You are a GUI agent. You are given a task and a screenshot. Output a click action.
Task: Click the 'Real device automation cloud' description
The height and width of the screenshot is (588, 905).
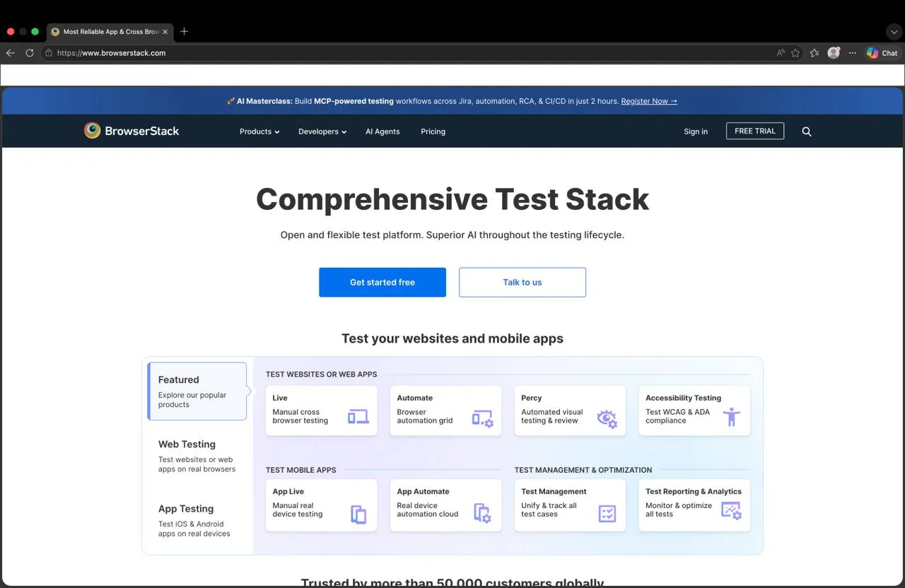[x=428, y=510]
